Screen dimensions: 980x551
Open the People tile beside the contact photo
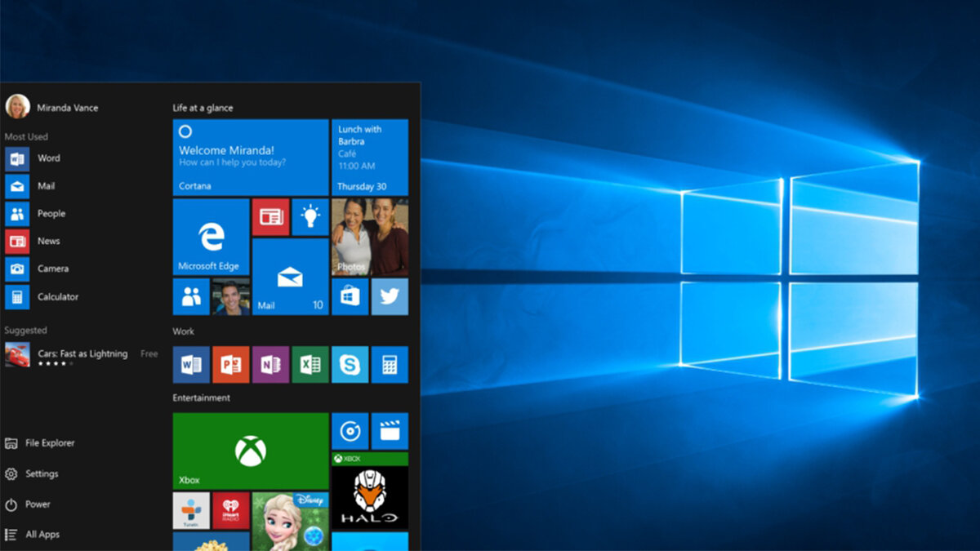(x=191, y=296)
